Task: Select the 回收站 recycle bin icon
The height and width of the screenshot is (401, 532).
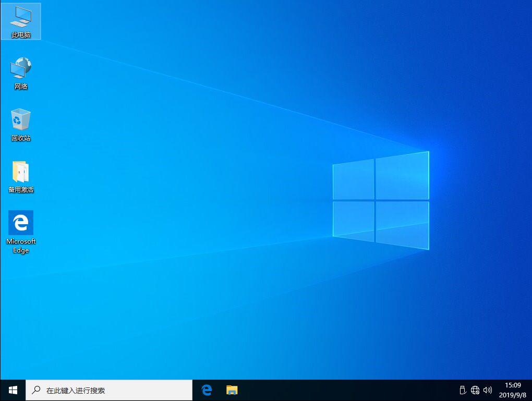Action: click(21, 125)
